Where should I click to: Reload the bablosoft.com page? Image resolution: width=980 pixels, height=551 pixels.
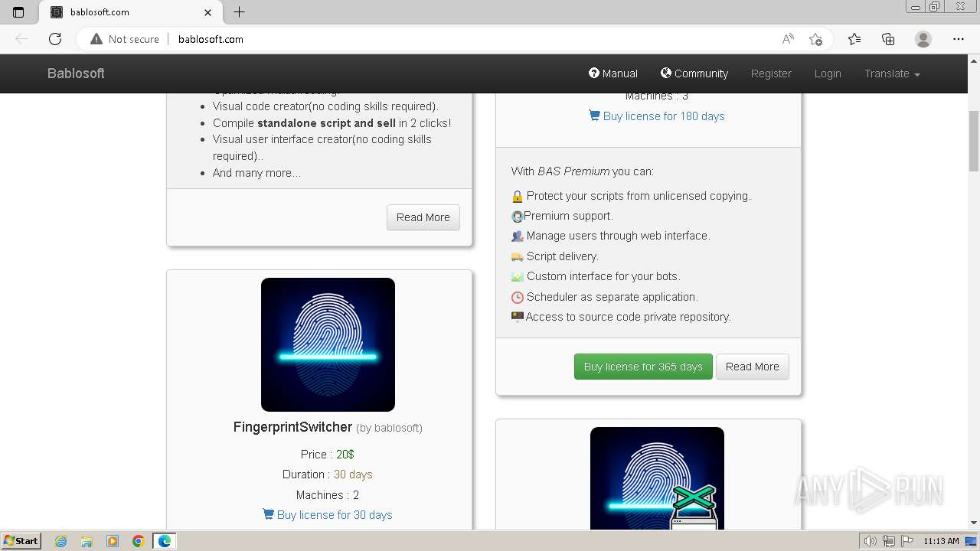[x=55, y=39]
